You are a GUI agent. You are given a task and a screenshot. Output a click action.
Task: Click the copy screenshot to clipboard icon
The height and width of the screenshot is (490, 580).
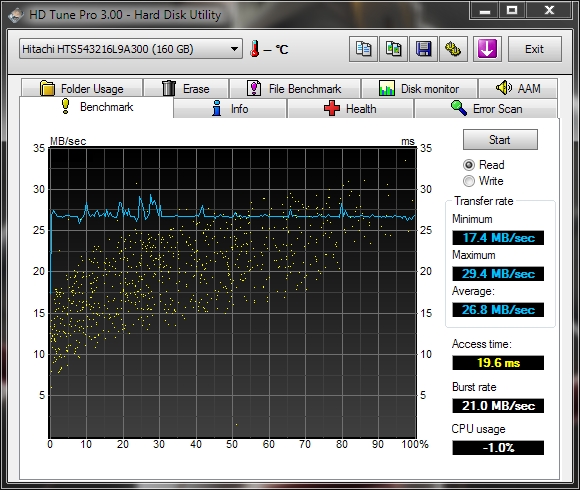click(x=393, y=49)
